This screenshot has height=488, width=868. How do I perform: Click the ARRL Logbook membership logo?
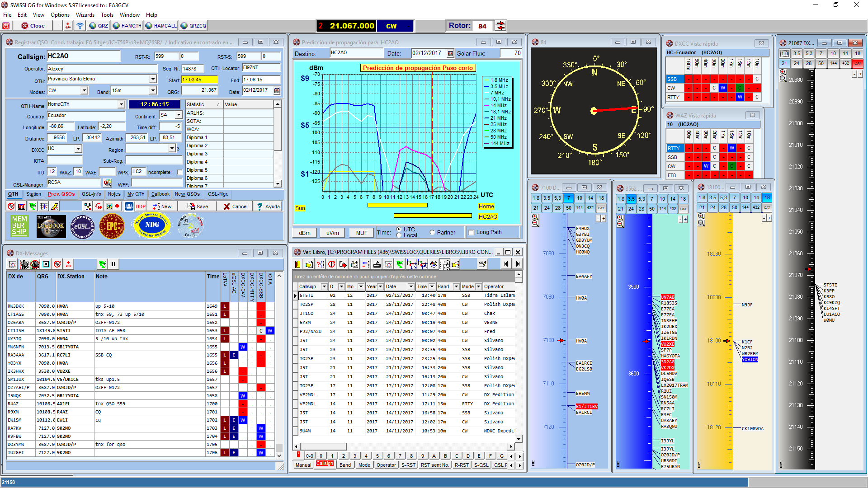[x=51, y=226]
